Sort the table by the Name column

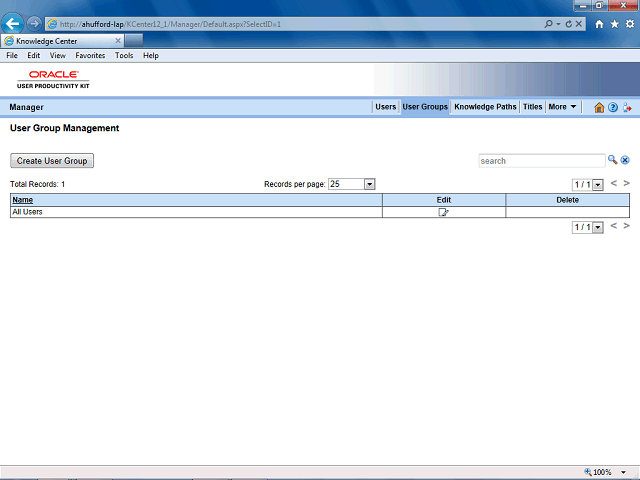point(22,200)
